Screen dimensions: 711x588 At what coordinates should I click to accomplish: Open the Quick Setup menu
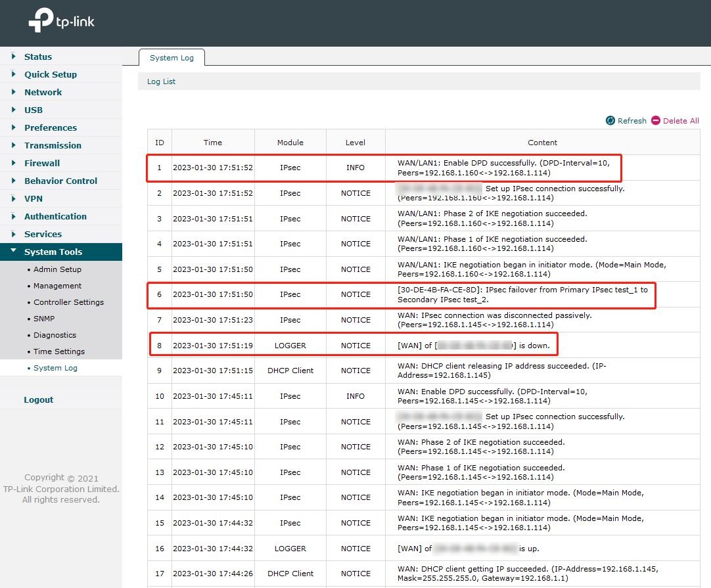point(50,74)
